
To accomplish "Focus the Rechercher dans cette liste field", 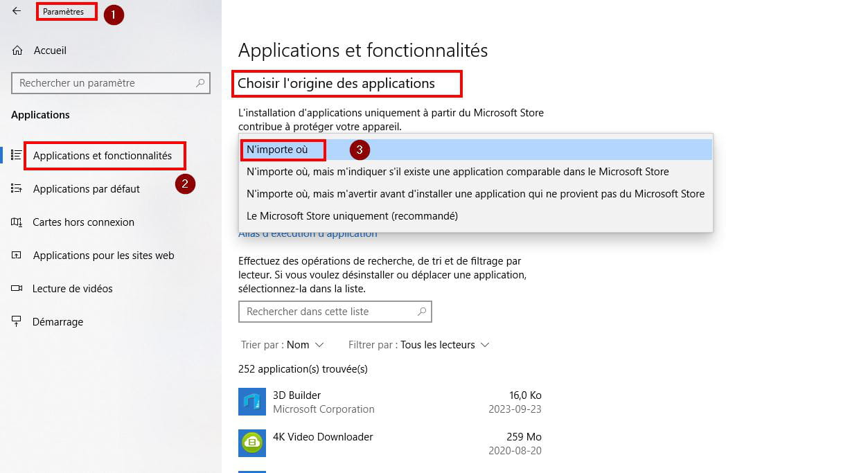I will pyautogui.click(x=335, y=312).
